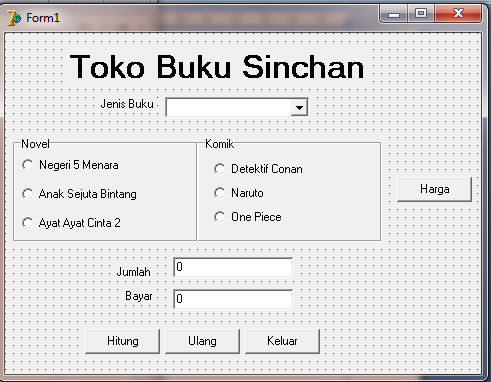The image size is (491, 382).
Task: Click the Hitung button
Action: pos(122,341)
